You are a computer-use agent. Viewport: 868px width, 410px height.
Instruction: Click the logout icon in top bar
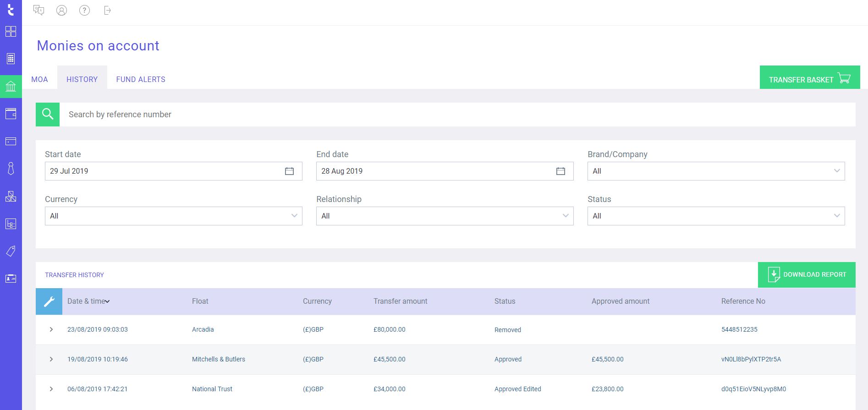(107, 11)
